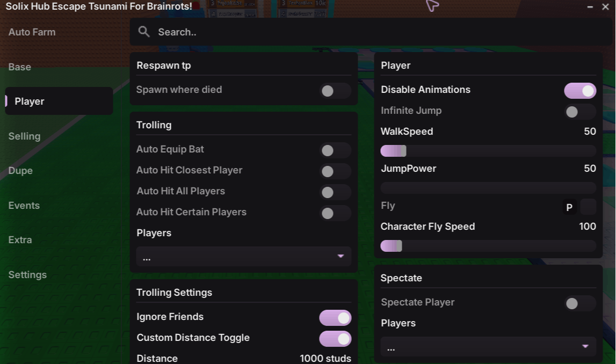Open the Trolling Players dropdown

(x=244, y=257)
